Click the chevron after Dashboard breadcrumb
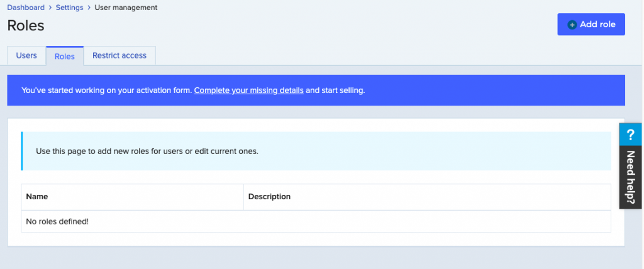 (x=50, y=8)
